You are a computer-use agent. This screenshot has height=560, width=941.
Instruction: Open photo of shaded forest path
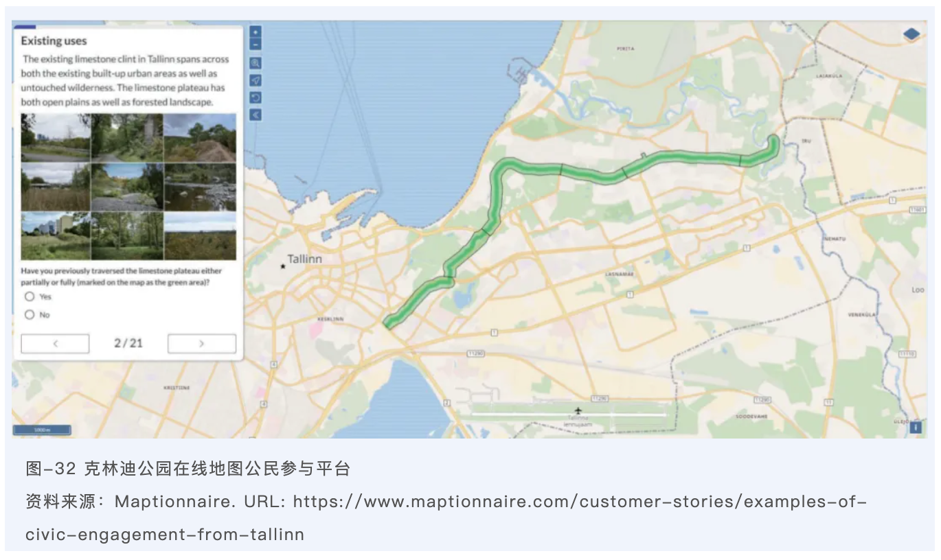point(127,137)
